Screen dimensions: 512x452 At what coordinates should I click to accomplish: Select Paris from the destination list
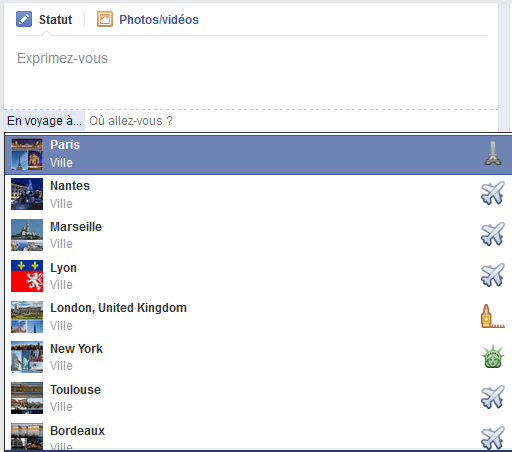click(x=258, y=155)
